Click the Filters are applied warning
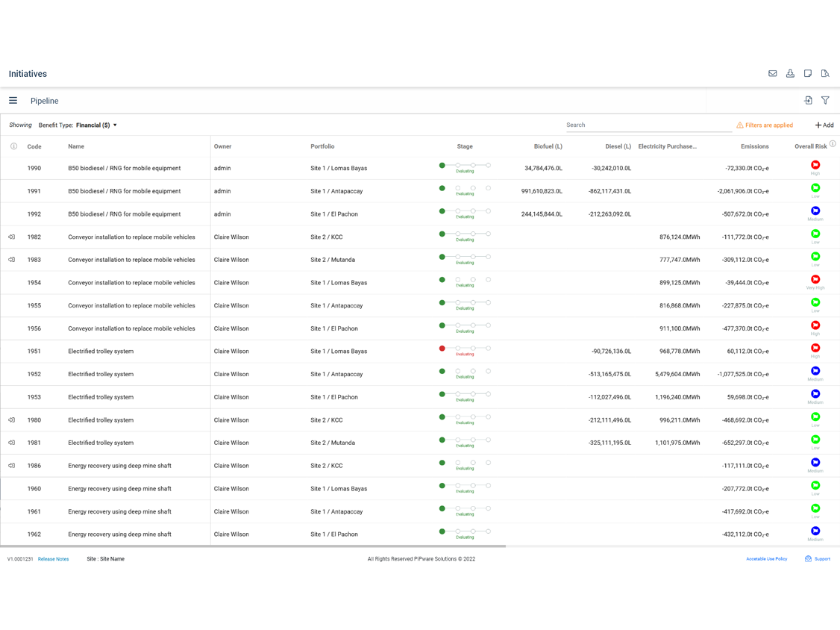This screenshot has height=630, width=840. [x=765, y=125]
